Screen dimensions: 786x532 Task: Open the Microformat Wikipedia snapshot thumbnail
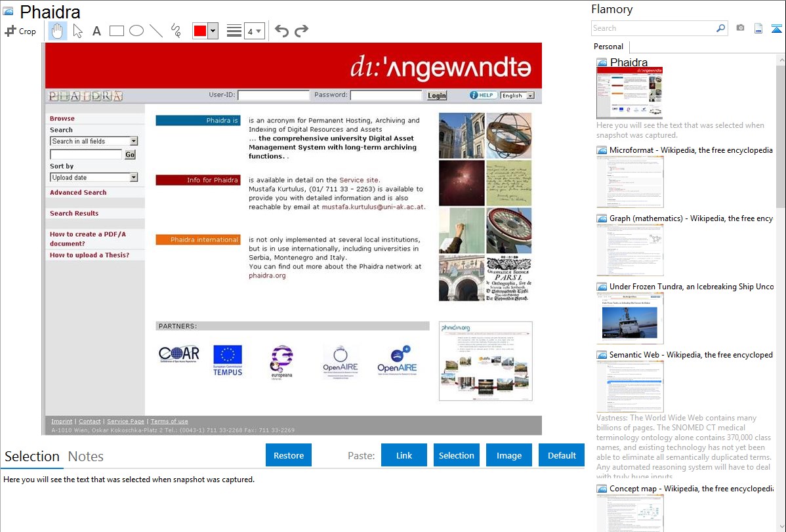(x=630, y=182)
